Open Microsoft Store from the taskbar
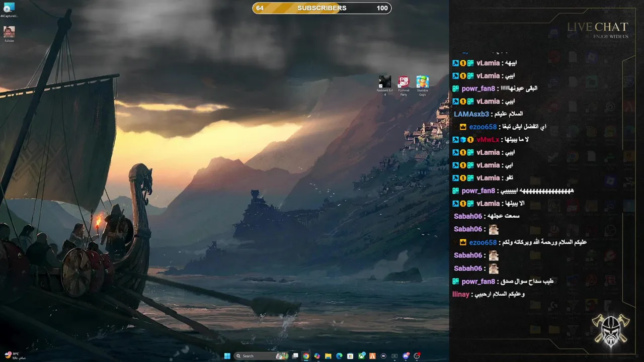The width and height of the screenshot is (644, 362). pos(350,356)
